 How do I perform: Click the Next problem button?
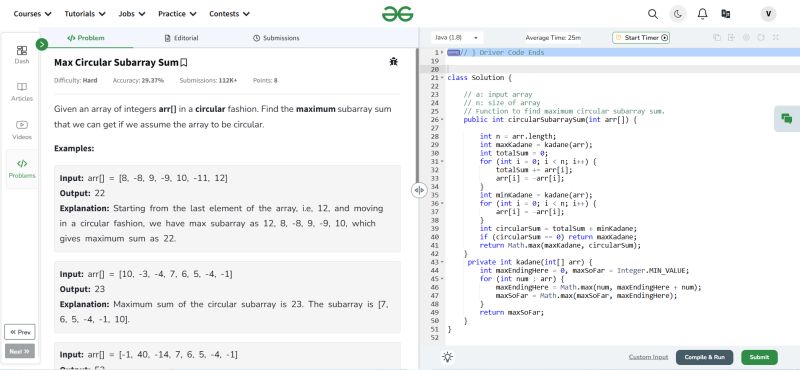point(20,351)
